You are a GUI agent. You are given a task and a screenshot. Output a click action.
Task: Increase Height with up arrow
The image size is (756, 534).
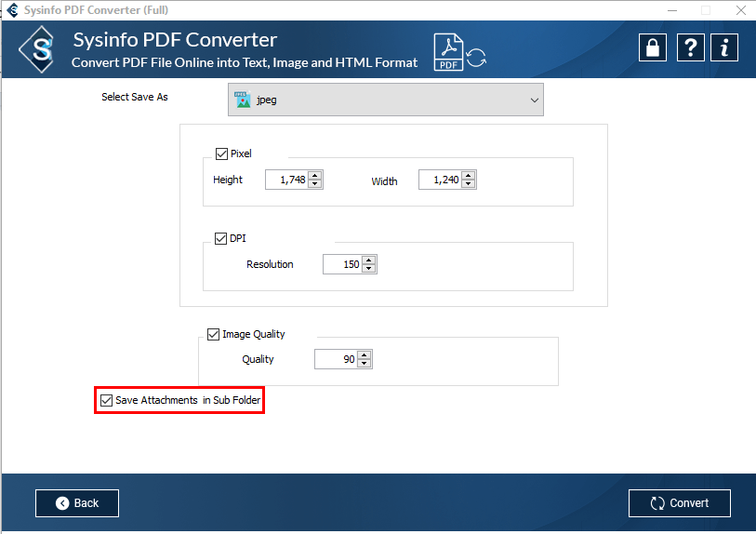coord(315,176)
